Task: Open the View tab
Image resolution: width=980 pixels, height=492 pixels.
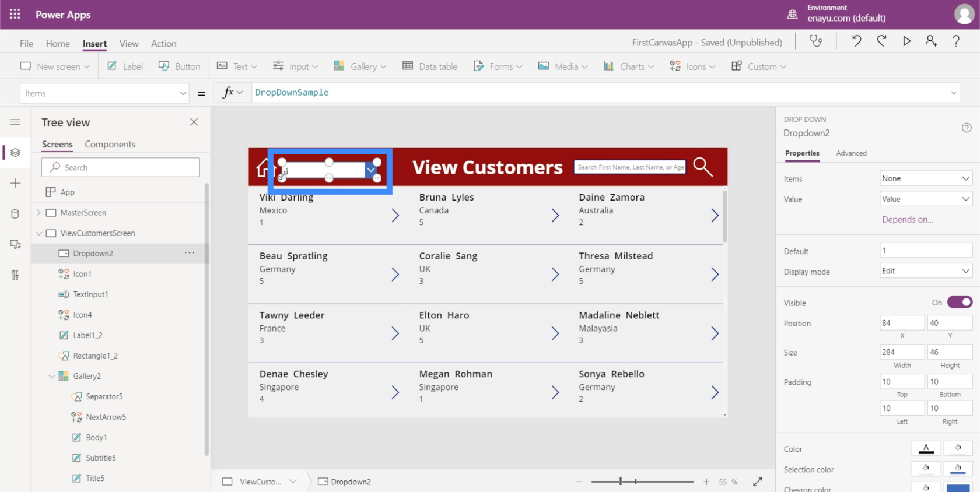Action: coord(129,43)
